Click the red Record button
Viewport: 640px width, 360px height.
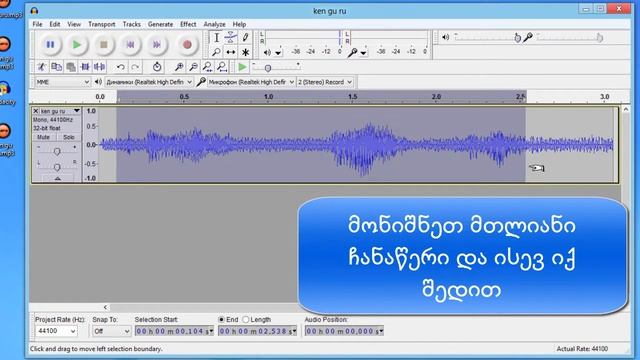coord(187,44)
